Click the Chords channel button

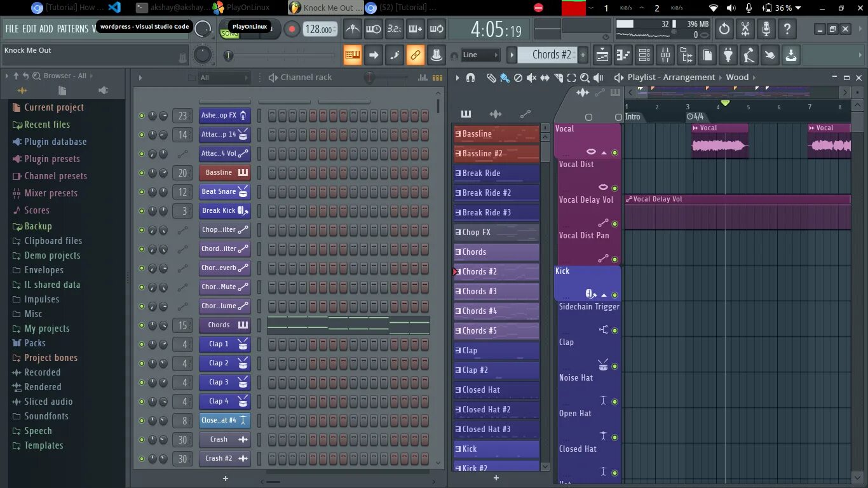225,325
